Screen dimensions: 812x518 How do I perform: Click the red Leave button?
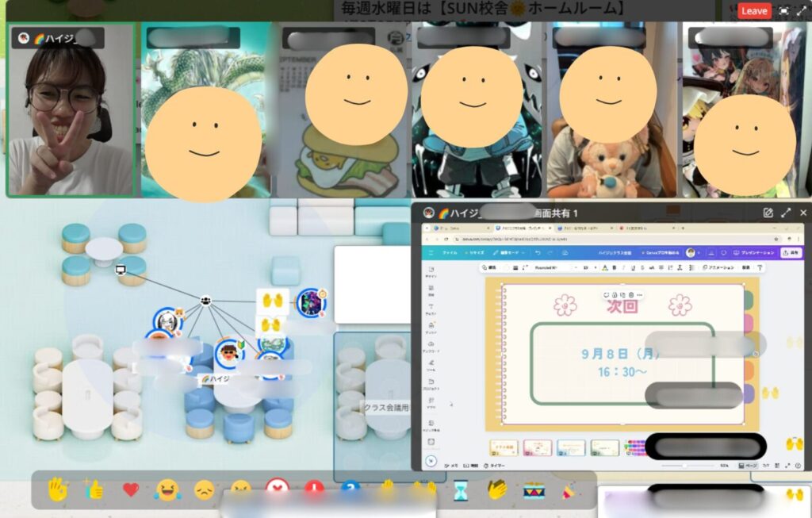click(754, 10)
